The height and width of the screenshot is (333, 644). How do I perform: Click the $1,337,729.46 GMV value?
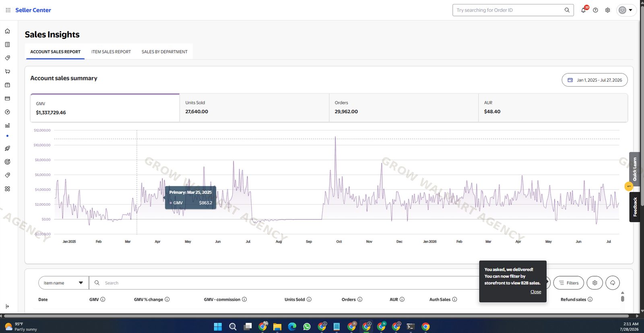tap(51, 113)
